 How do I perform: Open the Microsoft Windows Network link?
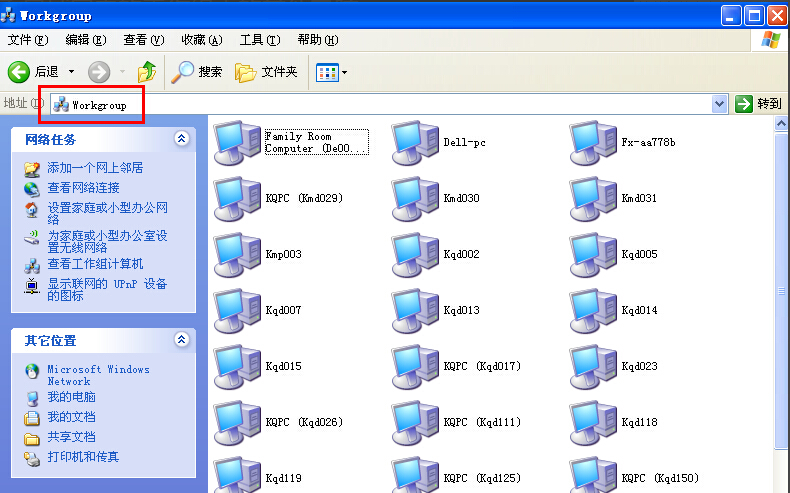(98, 375)
